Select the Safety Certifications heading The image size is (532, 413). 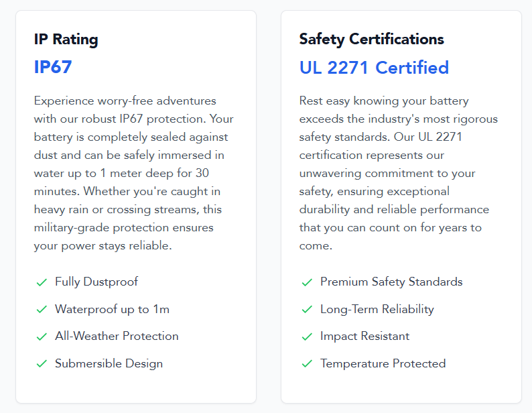coord(371,40)
